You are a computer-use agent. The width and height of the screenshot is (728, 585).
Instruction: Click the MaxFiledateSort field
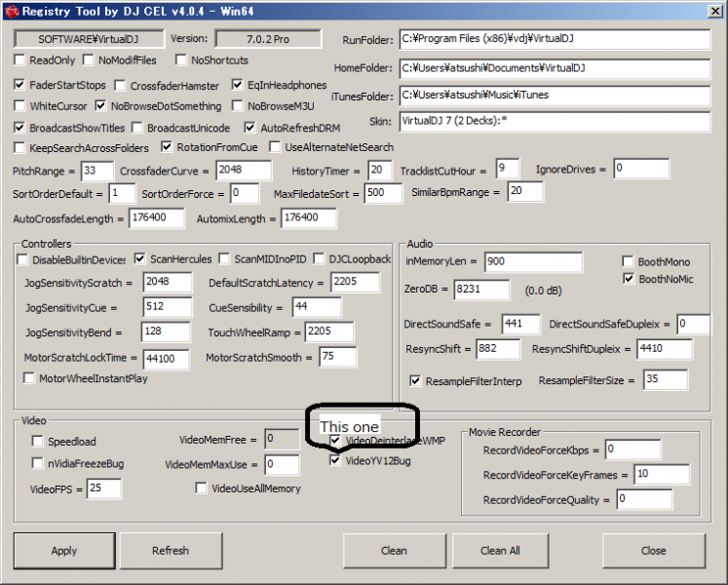click(x=383, y=193)
